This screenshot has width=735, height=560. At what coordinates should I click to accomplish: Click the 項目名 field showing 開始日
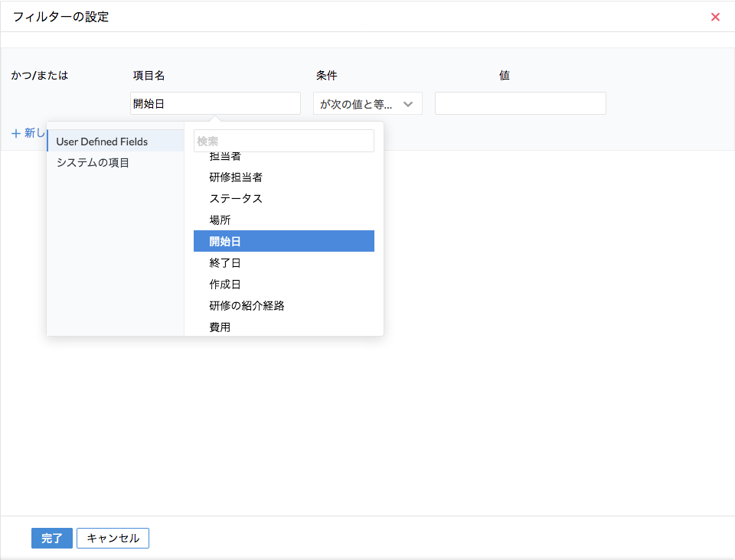point(215,104)
